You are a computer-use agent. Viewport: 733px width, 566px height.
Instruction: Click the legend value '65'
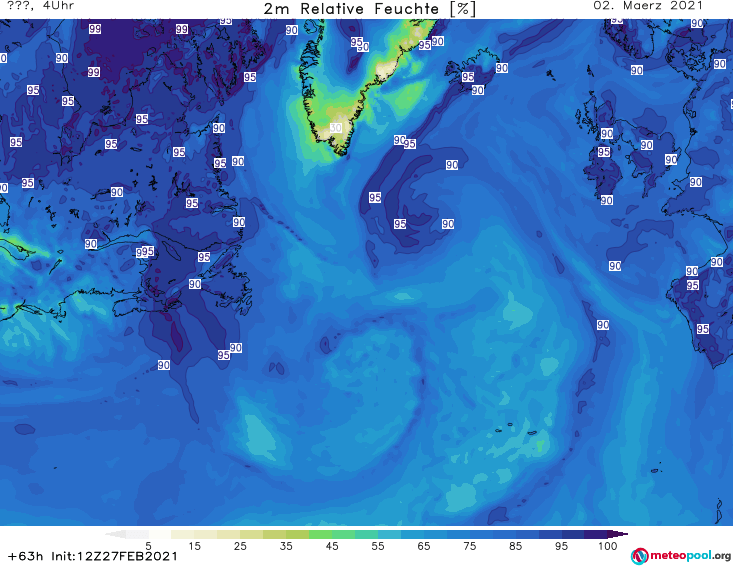click(424, 546)
